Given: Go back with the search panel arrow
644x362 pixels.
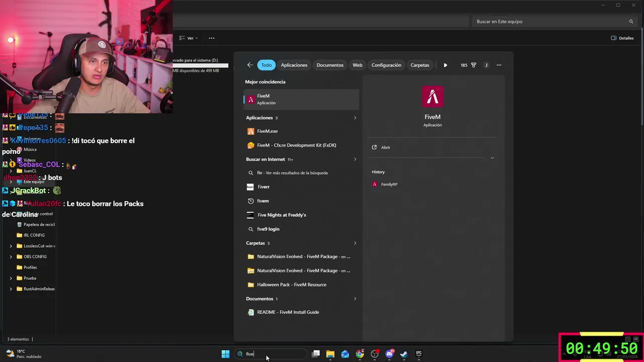Looking at the screenshot, I should (x=250, y=65).
